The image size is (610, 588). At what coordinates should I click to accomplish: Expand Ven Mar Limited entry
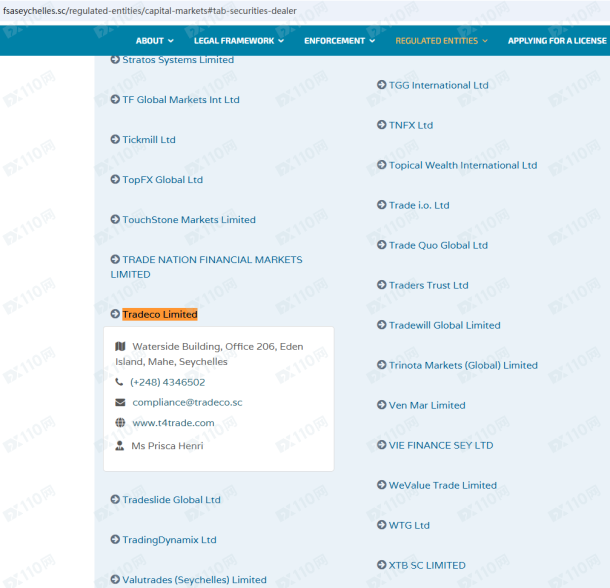(x=427, y=405)
